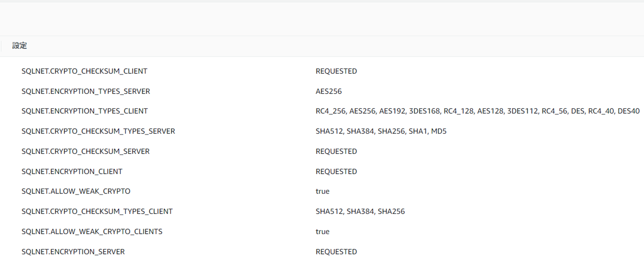Select the SQLNET.ALLOW_WEAK_CRYPTO setting name
The height and width of the screenshot is (265, 644).
coord(76,191)
